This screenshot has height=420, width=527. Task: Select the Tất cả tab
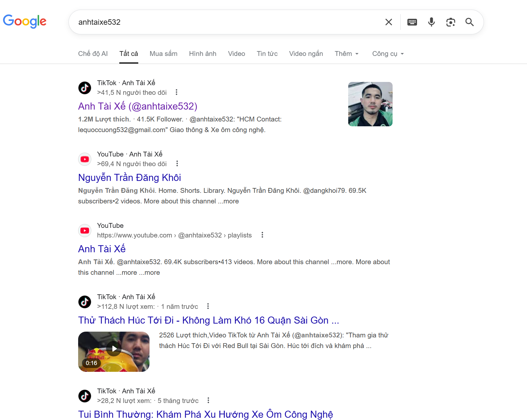point(129,54)
